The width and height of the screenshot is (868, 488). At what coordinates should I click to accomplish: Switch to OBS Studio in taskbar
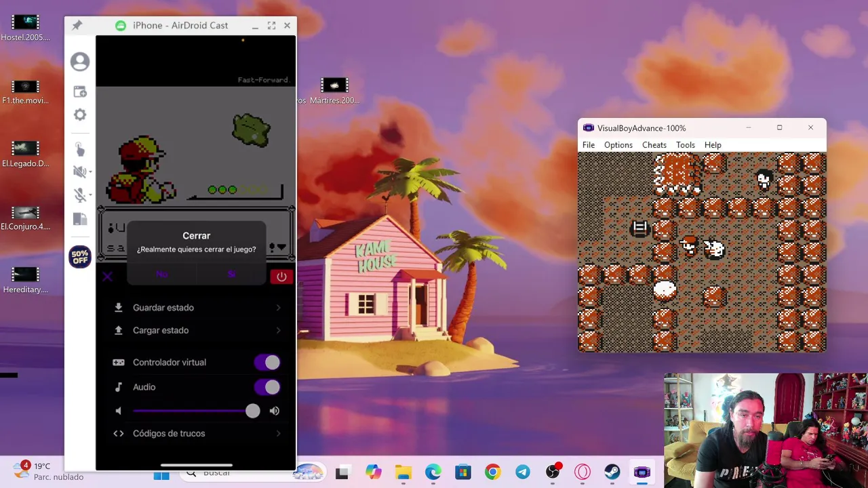(x=553, y=472)
